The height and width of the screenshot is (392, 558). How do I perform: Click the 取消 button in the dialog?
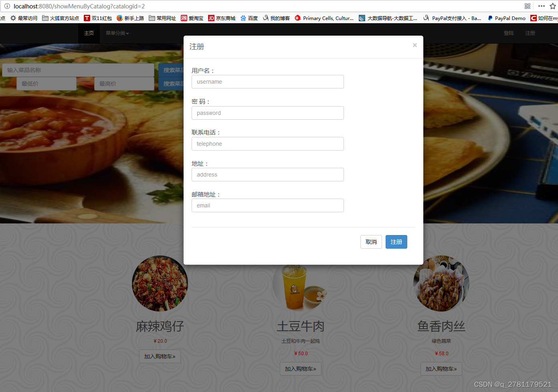click(x=371, y=242)
